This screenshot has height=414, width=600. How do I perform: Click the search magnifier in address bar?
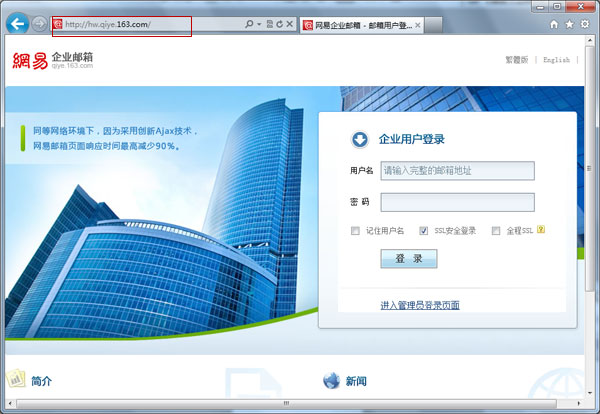click(249, 24)
